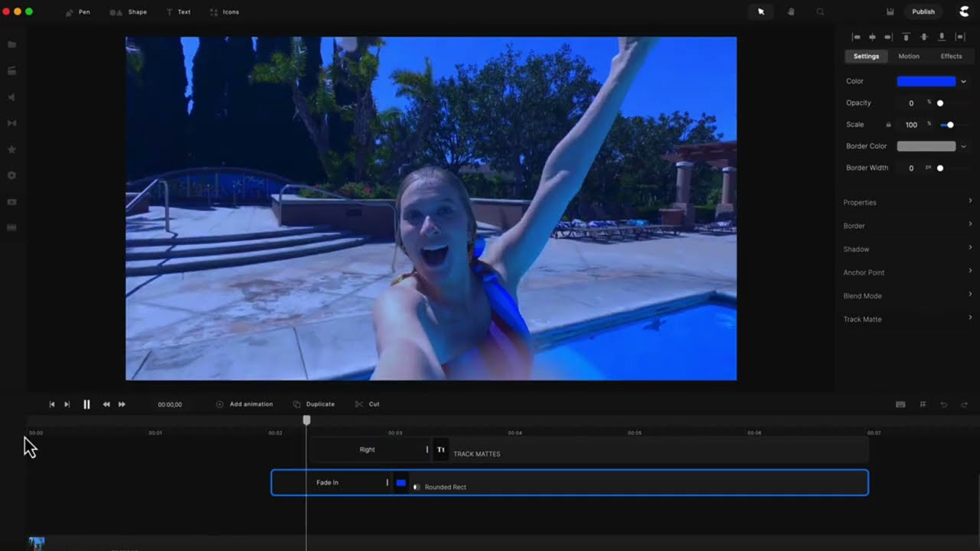Open the filmstrip panel at sidebar bottom
980x551 pixels.
(11, 227)
